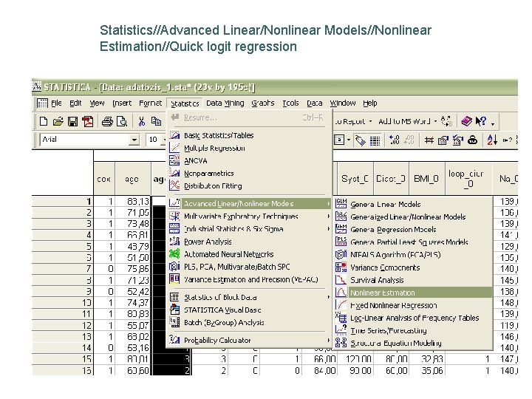Click the Automated Neural Networks icon

click(x=174, y=253)
